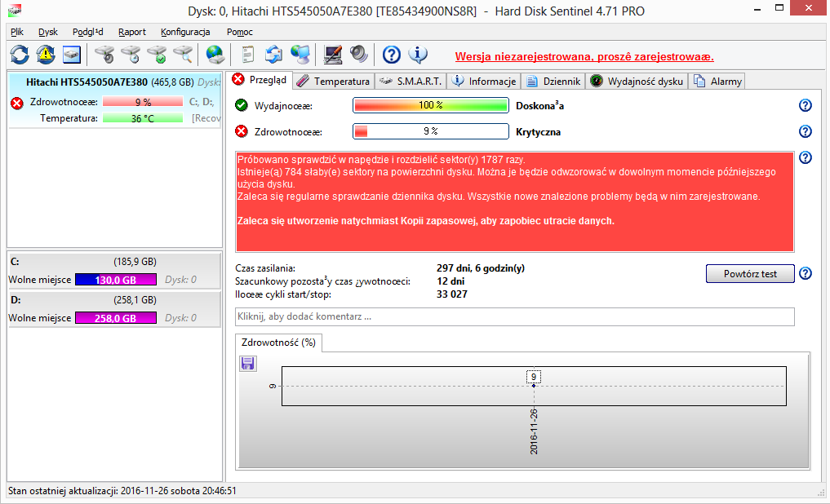Click the 2016-11-26 date label on graph
830x504 pixels.
(x=534, y=431)
